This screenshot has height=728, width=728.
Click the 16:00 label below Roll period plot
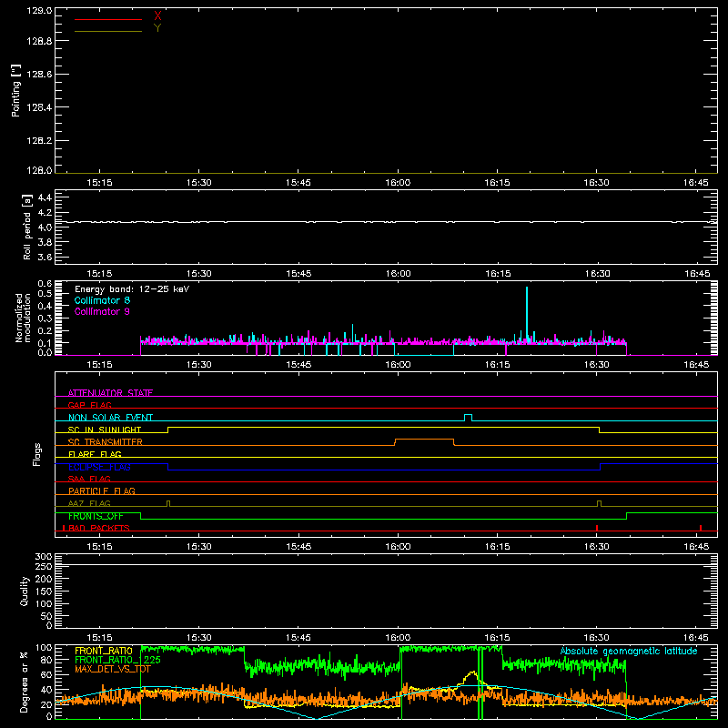point(398,274)
